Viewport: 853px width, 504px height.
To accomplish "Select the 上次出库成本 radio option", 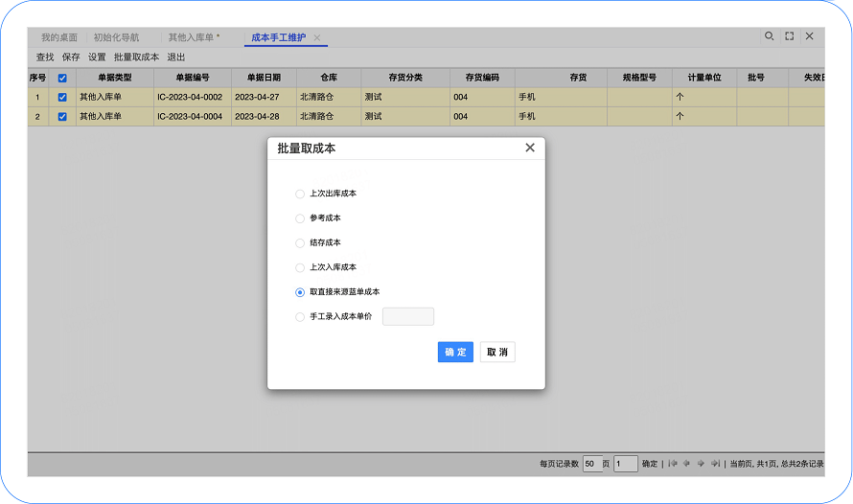I will click(300, 194).
